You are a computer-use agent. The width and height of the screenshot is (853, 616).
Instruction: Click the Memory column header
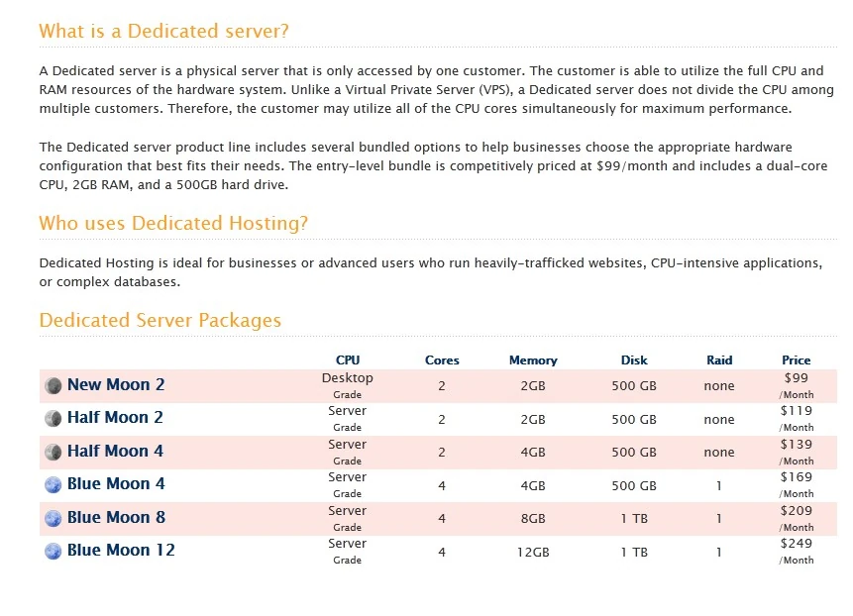point(533,359)
